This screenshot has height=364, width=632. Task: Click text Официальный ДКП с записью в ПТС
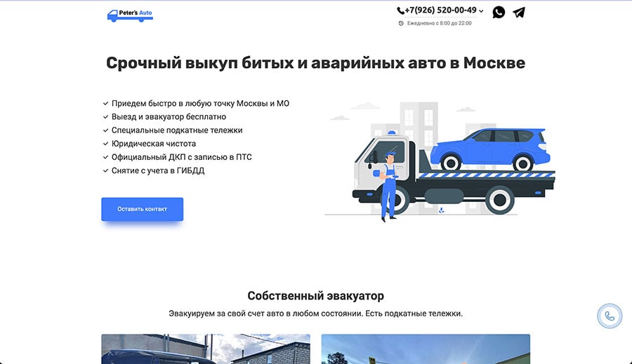point(181,157)
